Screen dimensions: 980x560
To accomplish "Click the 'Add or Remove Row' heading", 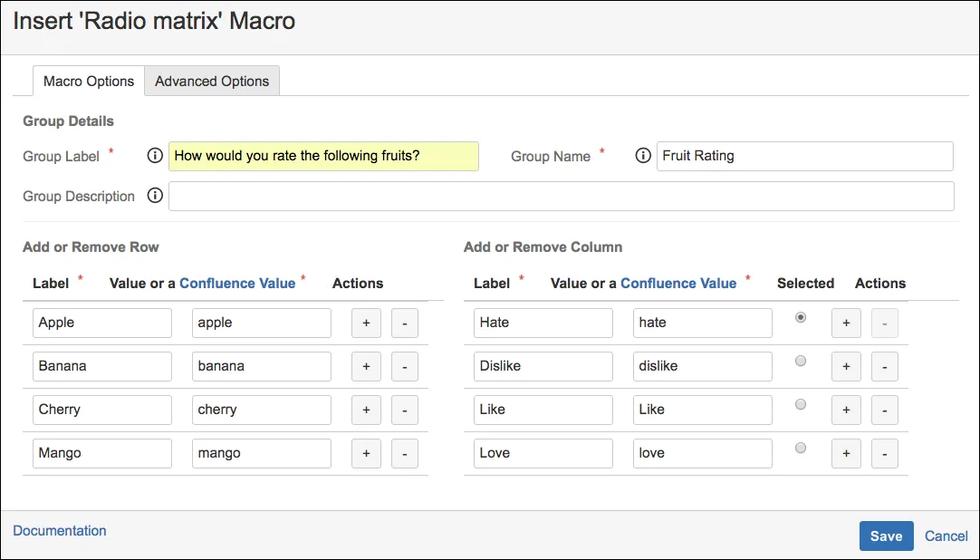I will 91,246.
